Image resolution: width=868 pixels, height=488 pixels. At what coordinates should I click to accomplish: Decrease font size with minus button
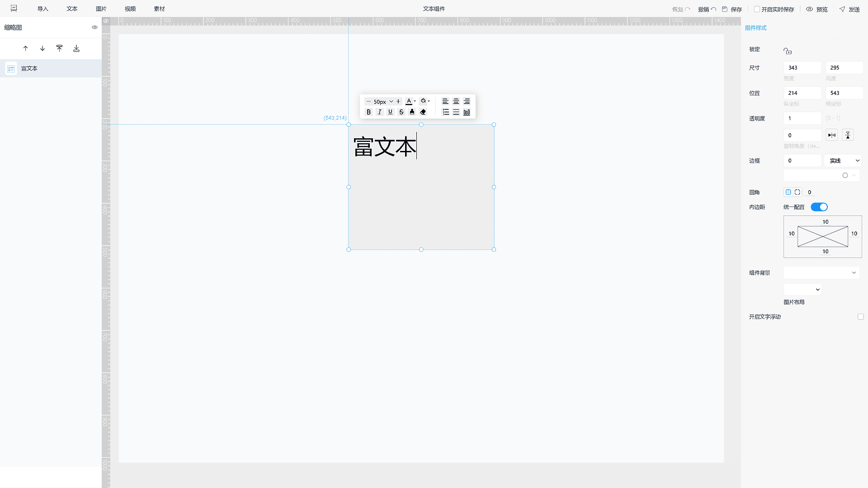(368, 102)
